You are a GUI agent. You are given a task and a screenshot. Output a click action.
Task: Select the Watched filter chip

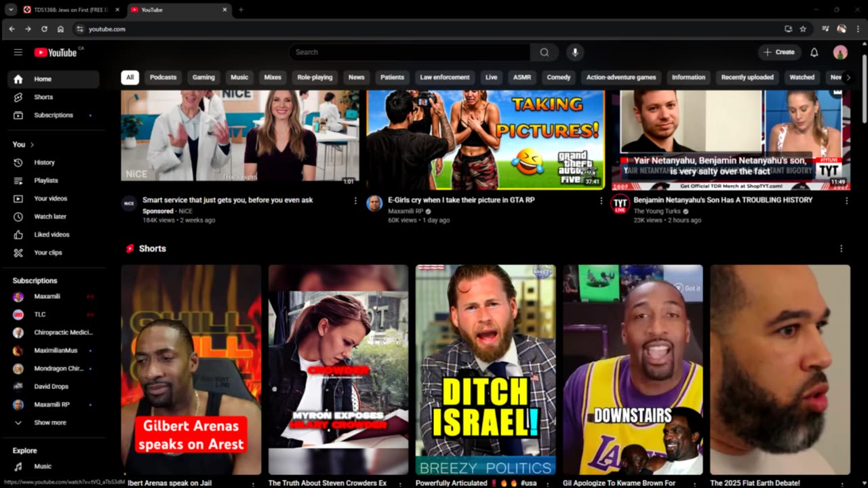(x=802, y=77)
